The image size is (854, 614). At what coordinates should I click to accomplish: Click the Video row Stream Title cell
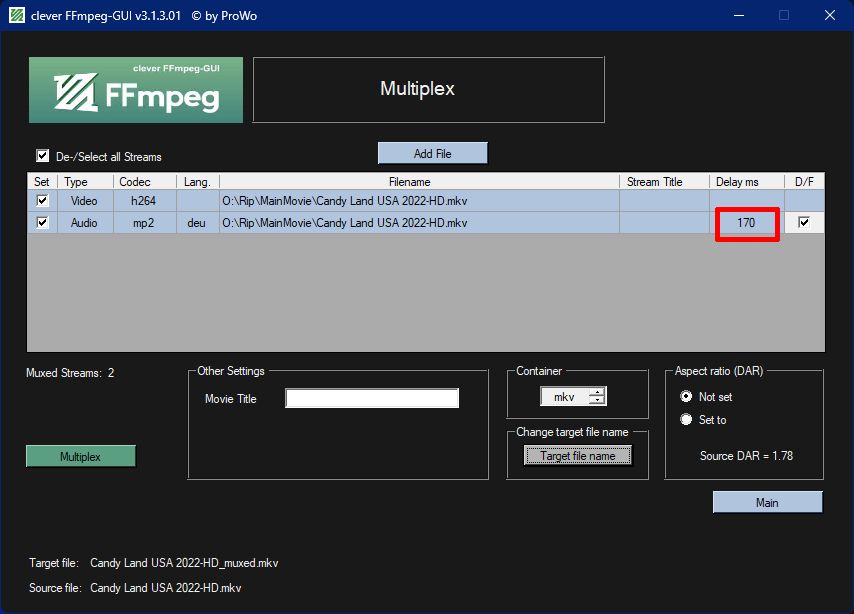pyautogui.click(x=664, y=201)
